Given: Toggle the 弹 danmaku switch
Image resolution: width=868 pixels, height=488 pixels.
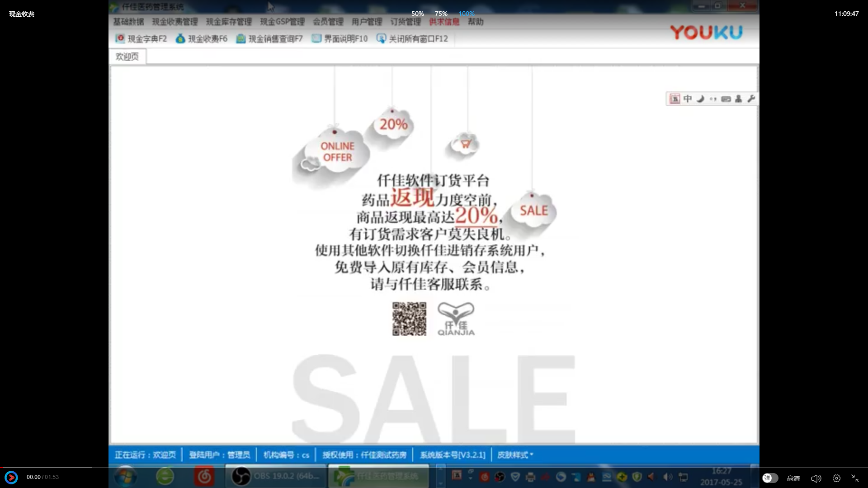Looking at the screenshot, I should click(x=770, y=478).
